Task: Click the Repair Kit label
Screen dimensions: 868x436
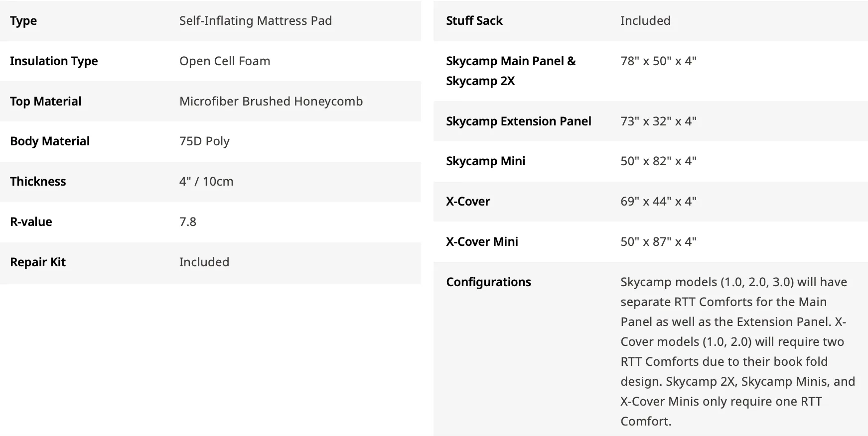Action: pyautogui.click(x=38, y=262)
